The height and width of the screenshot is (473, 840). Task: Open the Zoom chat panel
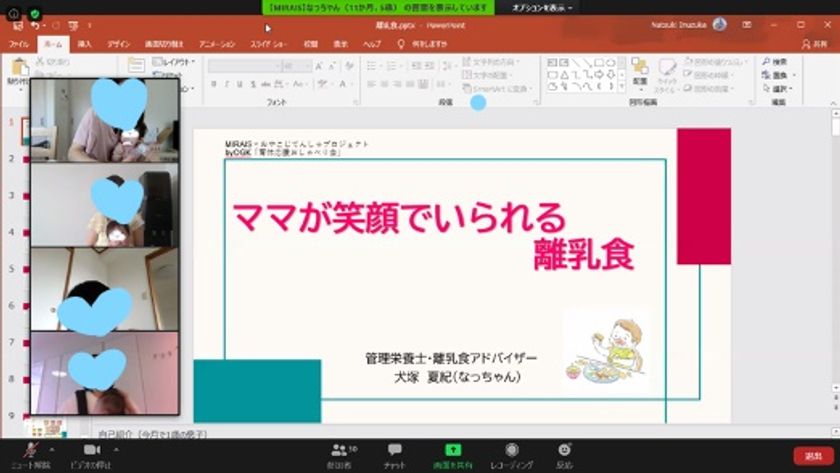coord(395,451)
